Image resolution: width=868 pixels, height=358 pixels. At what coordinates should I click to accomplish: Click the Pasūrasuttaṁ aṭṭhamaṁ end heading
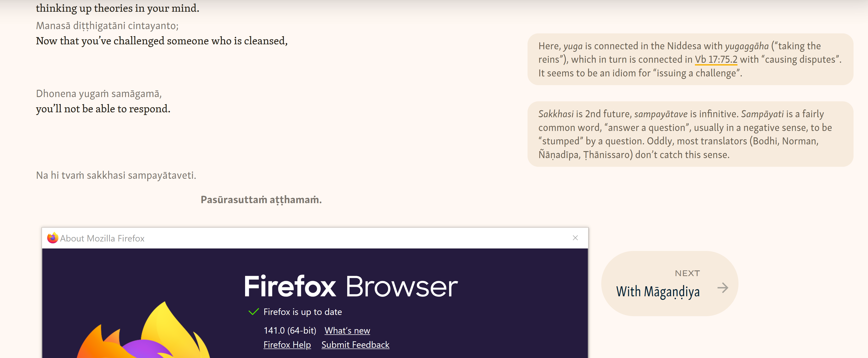(261, 200)
